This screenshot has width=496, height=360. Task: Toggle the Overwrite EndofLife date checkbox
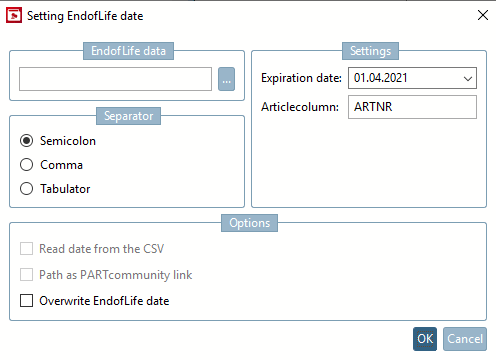[26, 301]
